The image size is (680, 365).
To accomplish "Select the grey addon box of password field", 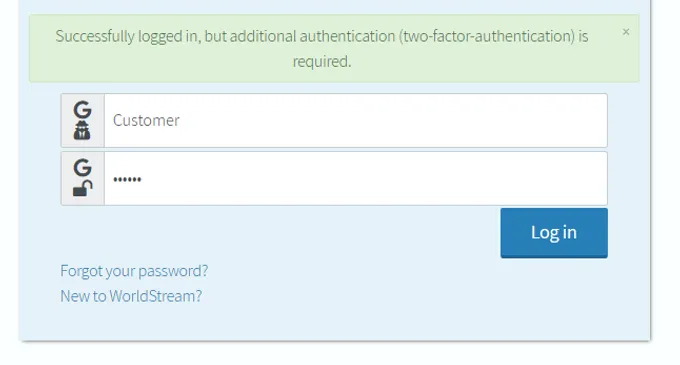I will pos(82,179).
